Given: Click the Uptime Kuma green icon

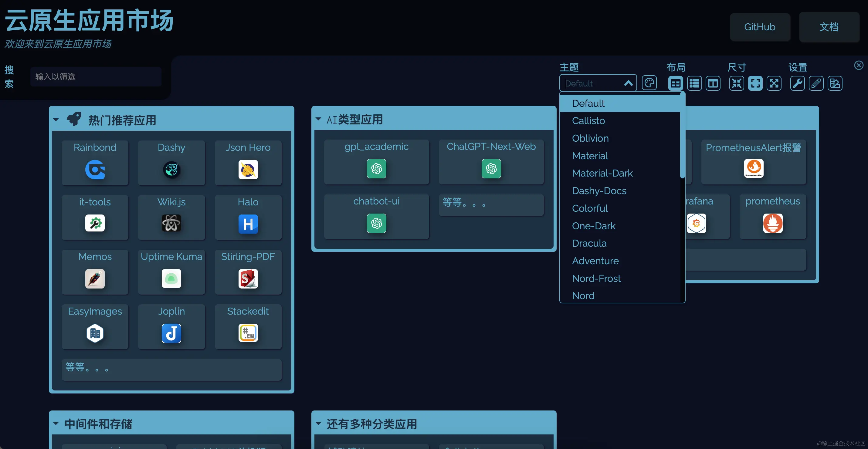Looking at the screenshot, I should [171, 279].
